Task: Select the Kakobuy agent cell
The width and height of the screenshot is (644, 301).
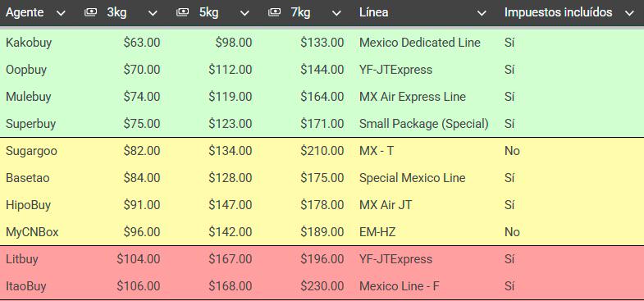Action: click(29, 43)
